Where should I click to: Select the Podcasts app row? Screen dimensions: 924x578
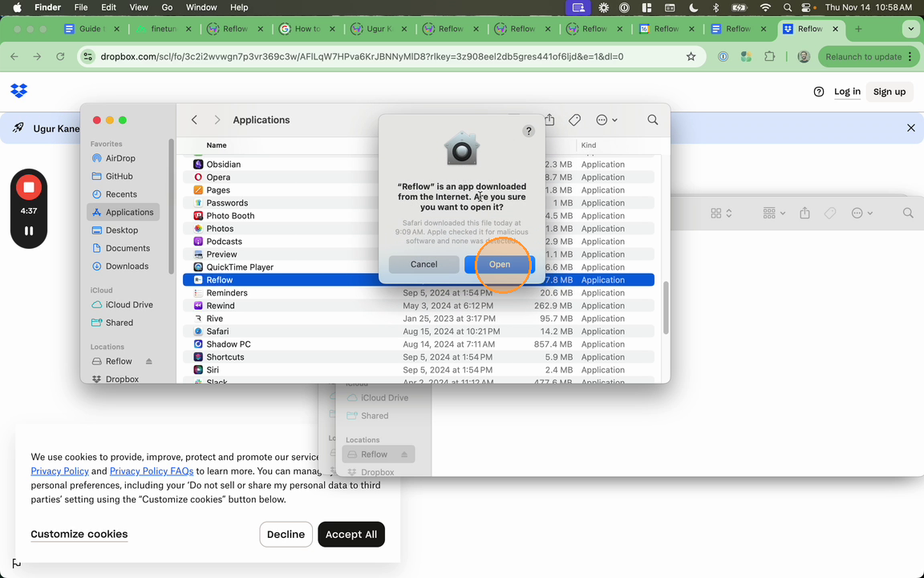tap(419, 241)
